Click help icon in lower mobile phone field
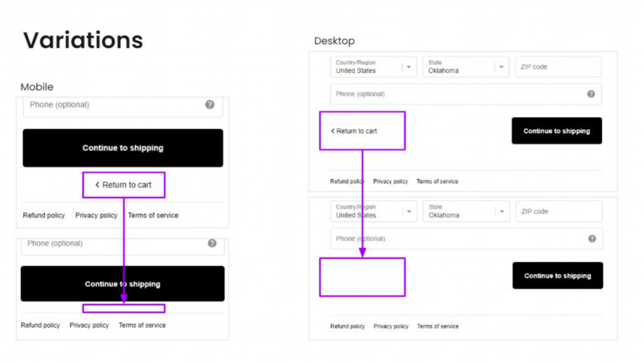The width and height of the screenshot is (644, 362). click(x=212, y=243)
